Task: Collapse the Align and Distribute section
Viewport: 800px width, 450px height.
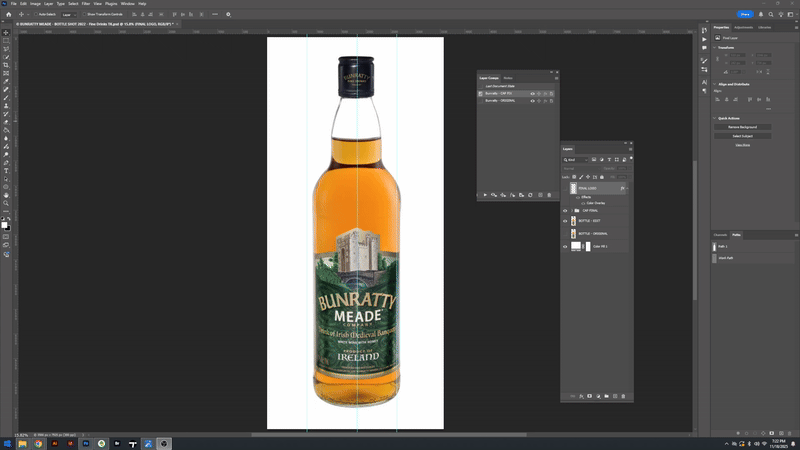Action: pyautogui.click(x=714, y=84)
